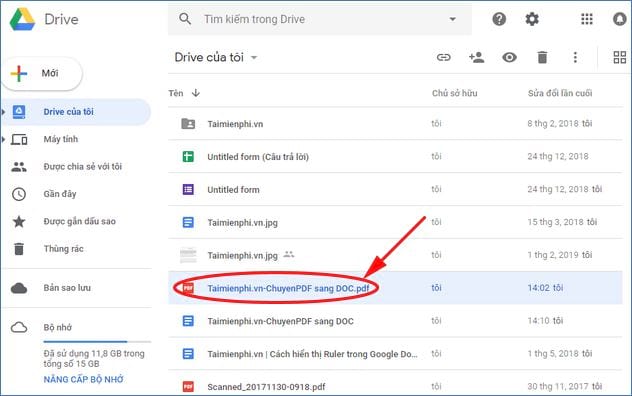Screen dimensions: 632x396
Task: Click the Docs icon of Taimienphi.vn-ChuyenPDF sang DOC
Action: pyautogui.click(x=188, y=321)
